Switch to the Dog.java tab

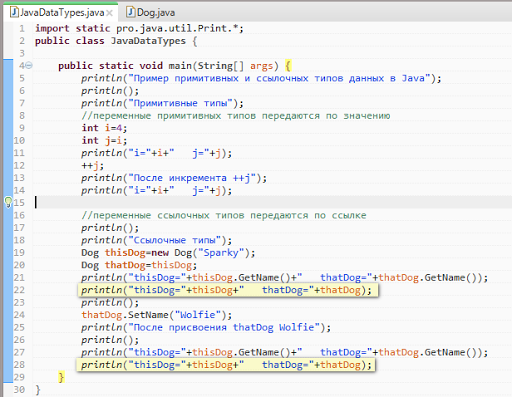(151, 12)
